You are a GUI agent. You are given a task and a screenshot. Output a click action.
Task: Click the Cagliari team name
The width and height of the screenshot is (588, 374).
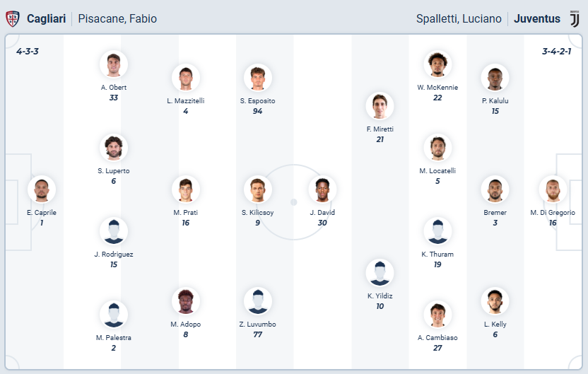coord(47,18)
